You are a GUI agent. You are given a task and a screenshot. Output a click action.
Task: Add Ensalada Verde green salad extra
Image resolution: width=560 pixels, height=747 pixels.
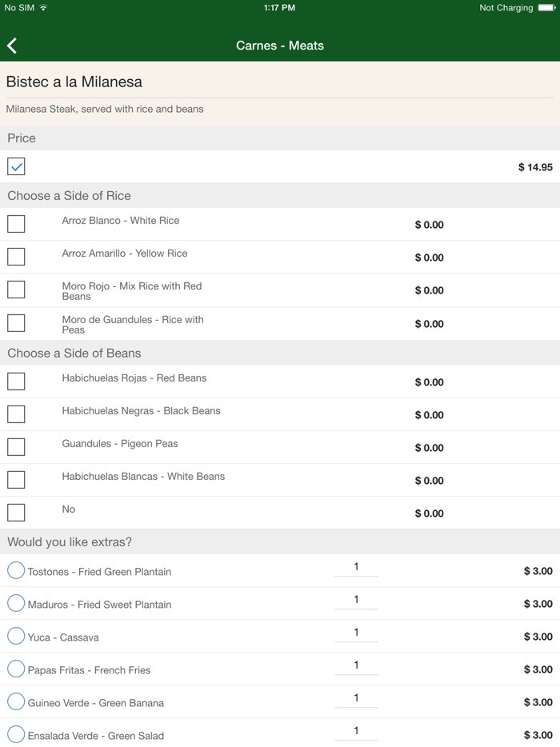pos(16,734)
